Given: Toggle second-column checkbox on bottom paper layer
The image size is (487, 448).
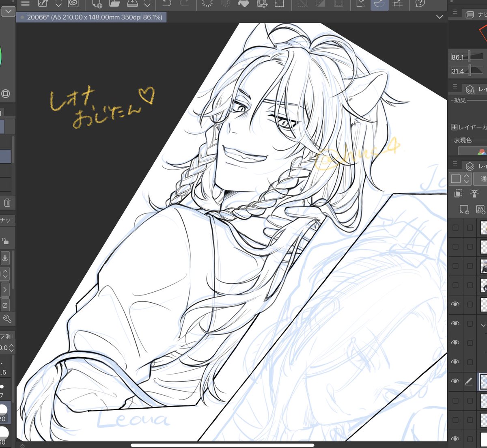Looking at the screenshot, I should (470, 439).
